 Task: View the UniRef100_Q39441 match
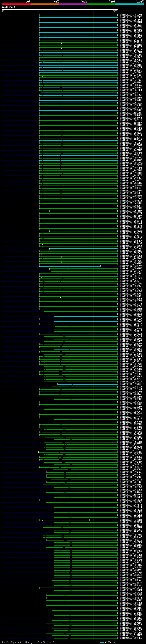(x=131, y=575)
